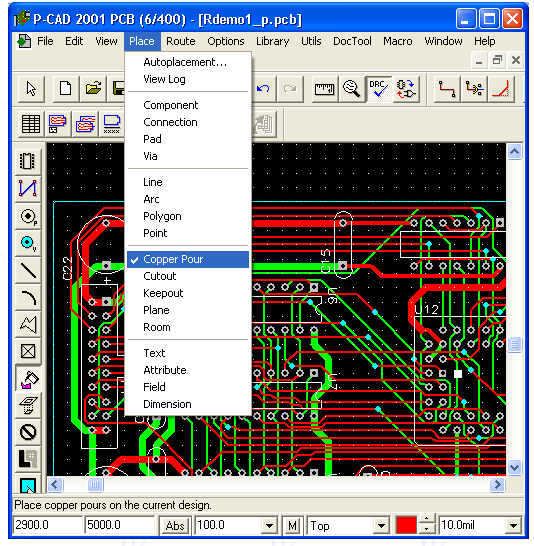This screenshot has width=534, height=546.
Task: Select the interactive route tool
Action: click(474, 89)
